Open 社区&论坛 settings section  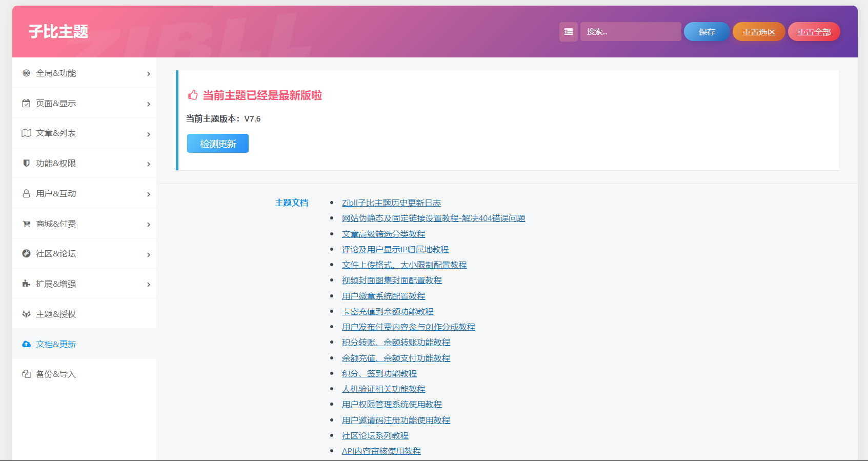(x=85, y=253)
